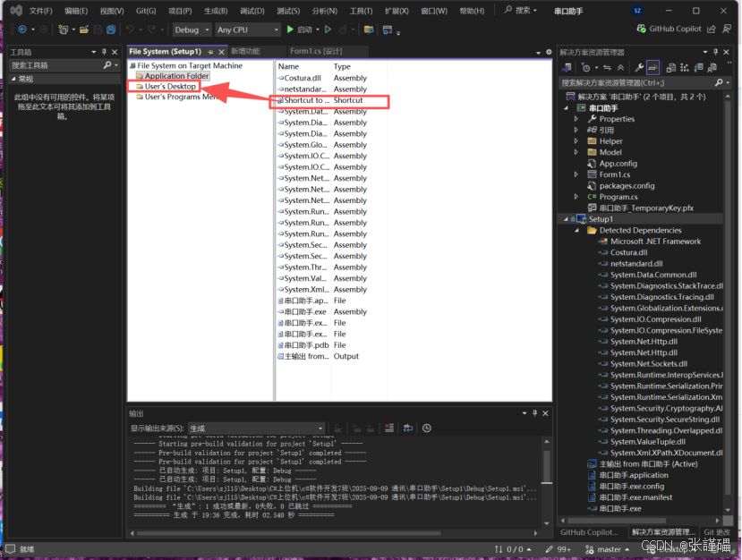Screen dimensions: 742x560
Task: Expand the Properties node
Action: click(576, 119)
